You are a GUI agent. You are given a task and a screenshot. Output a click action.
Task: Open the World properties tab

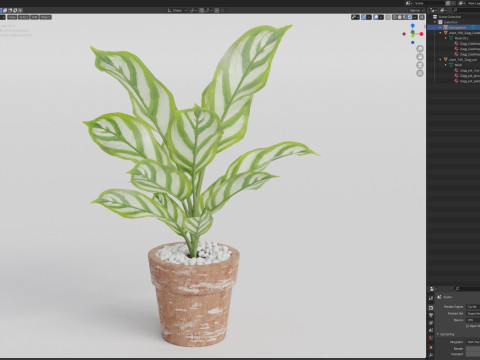click(x=431, y=338)
